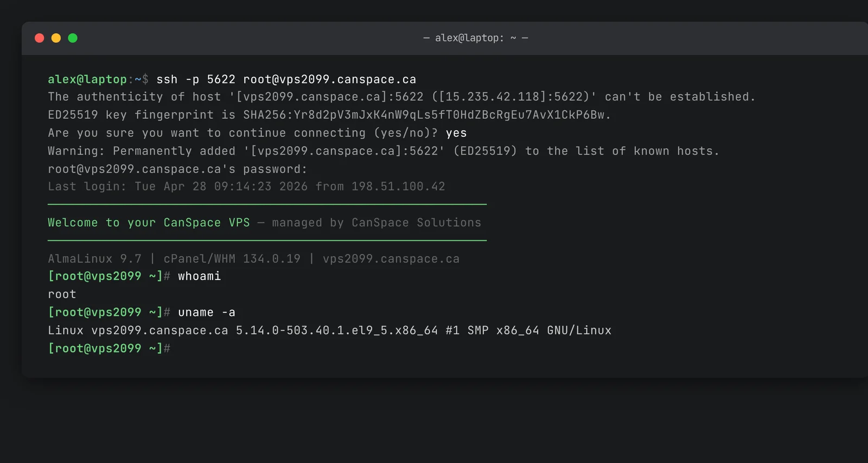Click the line starting 'The authenticity of host'
Image resolution: width=868 pixels, height=463 pixels.
(401, 97)
